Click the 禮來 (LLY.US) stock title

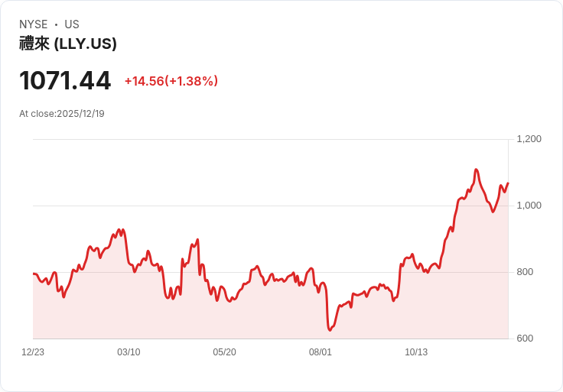coord(68,44)
